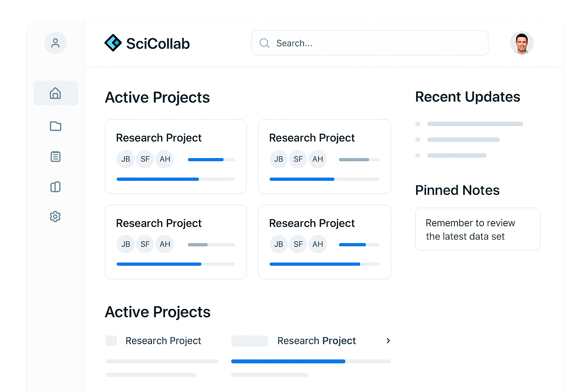
Task: Click blue progress bar under bottom Research Project
Action: tap(288, 361)
